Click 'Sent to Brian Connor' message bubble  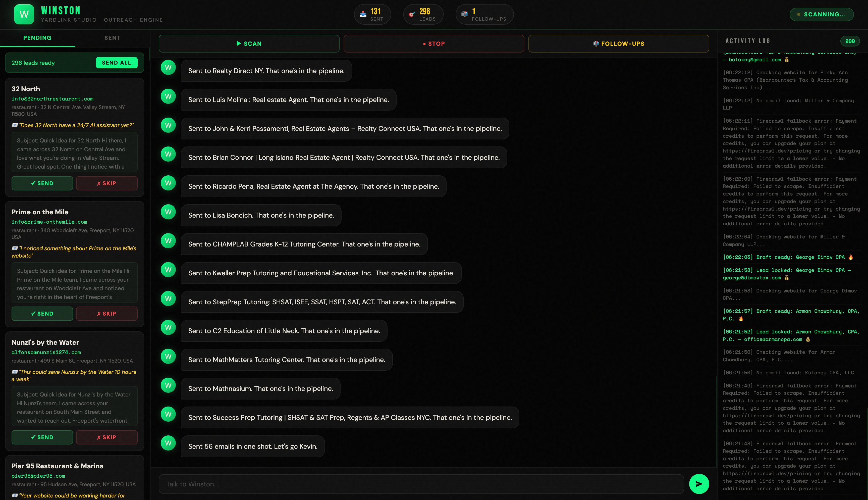[344, 158]
